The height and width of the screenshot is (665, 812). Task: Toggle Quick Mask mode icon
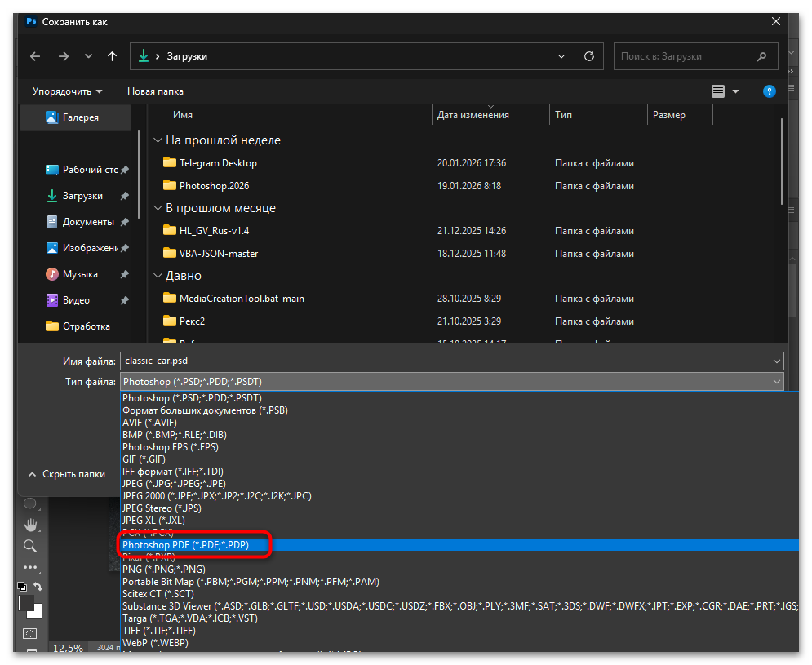(x=30, y=633)
